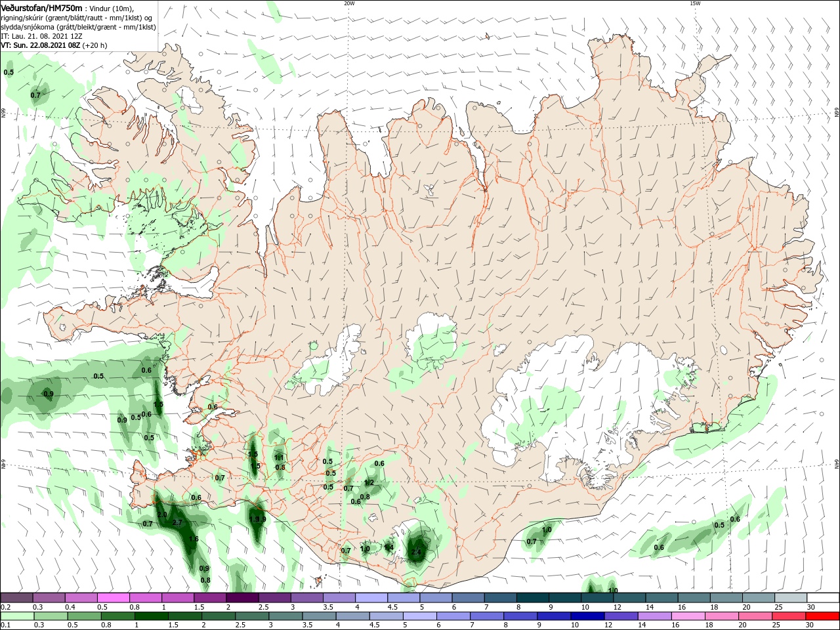Select the 1.1 precipitation value on the map

click(x=279, y=458)
